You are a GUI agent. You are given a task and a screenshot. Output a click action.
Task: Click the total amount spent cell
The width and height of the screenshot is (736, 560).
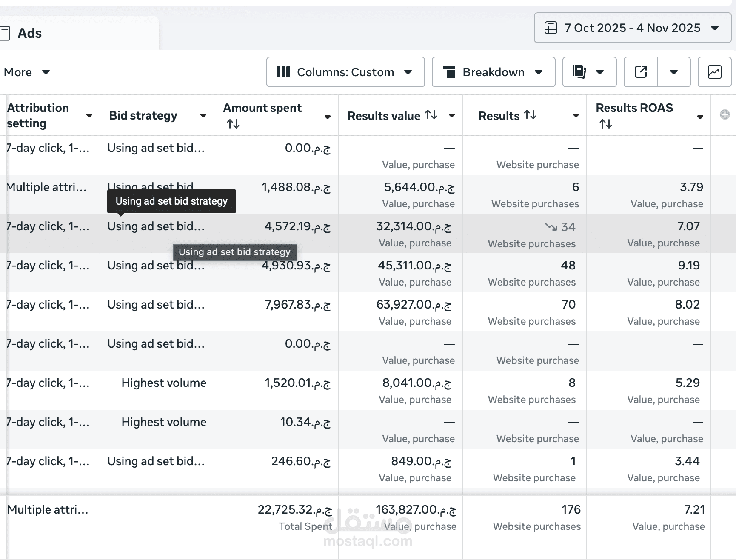coord(294,510)
